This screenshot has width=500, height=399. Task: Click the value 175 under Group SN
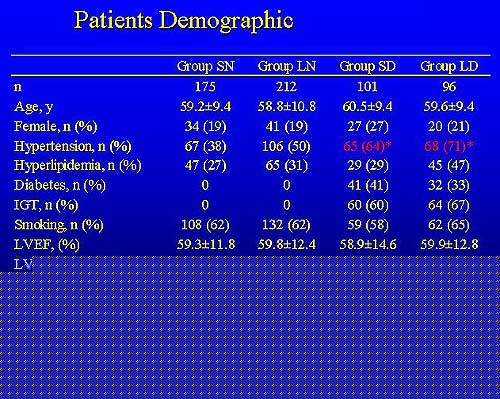coord(205,87)
